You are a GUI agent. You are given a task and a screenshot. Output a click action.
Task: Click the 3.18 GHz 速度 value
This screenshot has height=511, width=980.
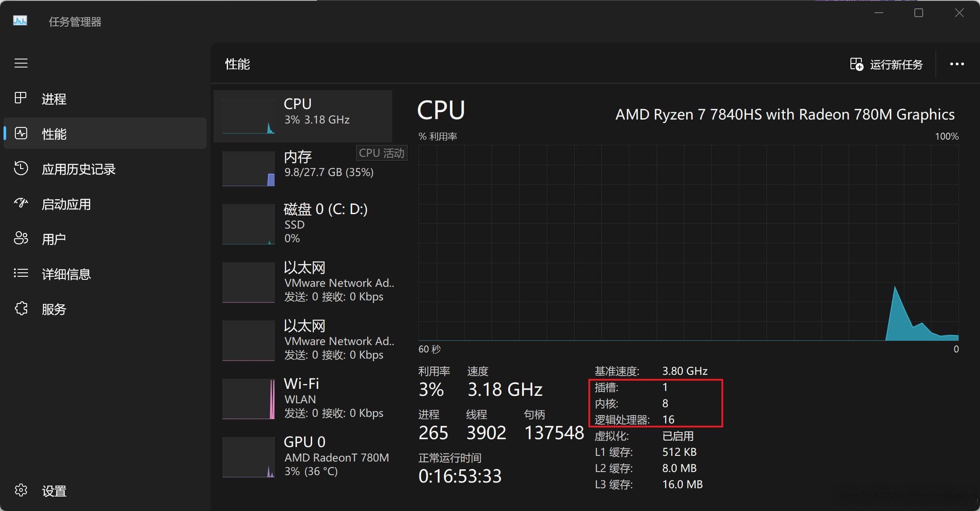pyautogui.click(x=505, y=389)
